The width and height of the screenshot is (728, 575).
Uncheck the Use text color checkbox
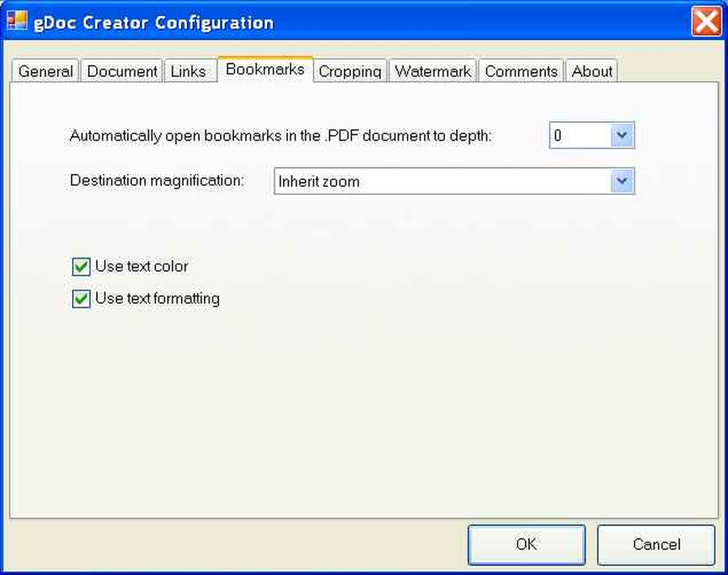pos(81,267)
